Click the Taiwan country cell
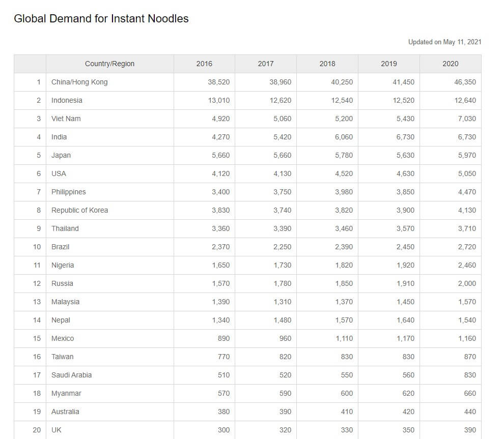504x439 pixels. [x=109, y=357]
